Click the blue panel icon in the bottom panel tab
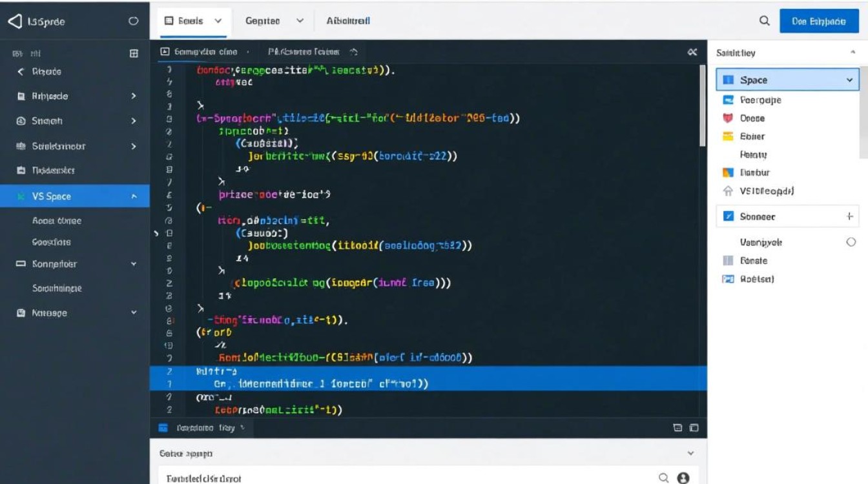Viewport: 868px width, 484px height. pyautogui.click(x=163, y=427)
